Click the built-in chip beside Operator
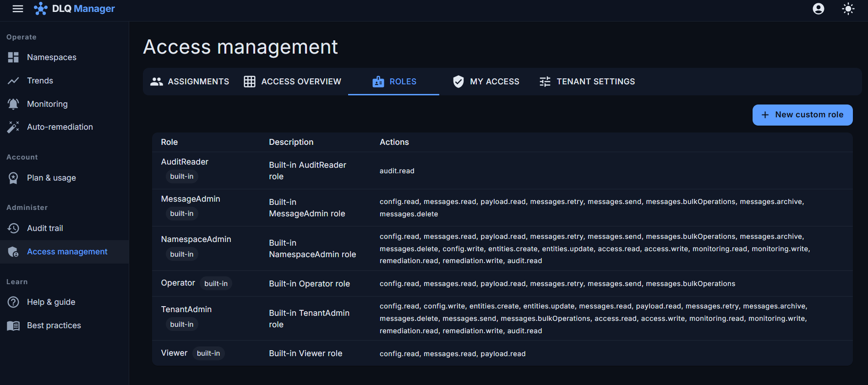 click(216, 284)
